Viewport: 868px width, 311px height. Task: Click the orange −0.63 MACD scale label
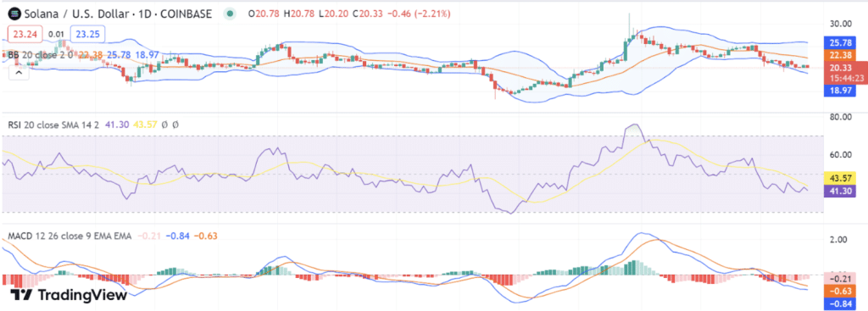841,291
